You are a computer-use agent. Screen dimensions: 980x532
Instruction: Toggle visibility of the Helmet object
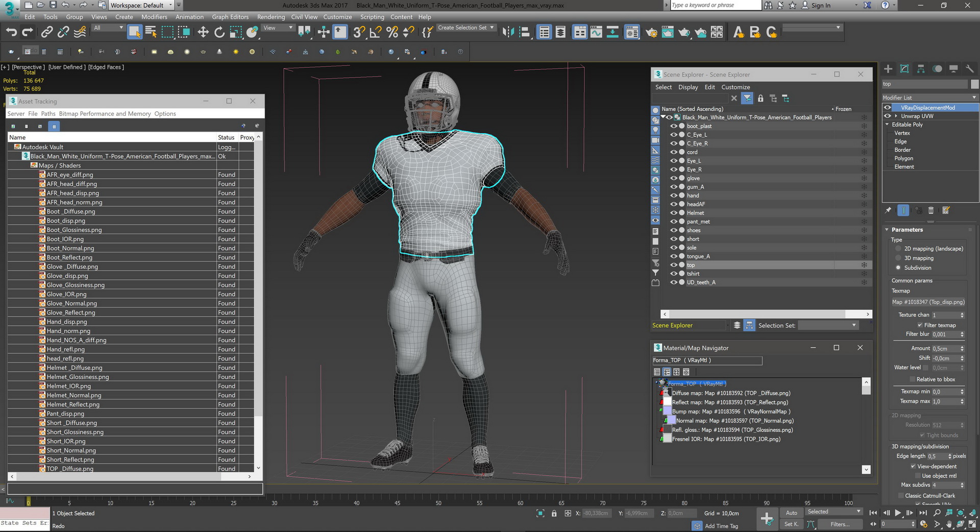point(674,213)
